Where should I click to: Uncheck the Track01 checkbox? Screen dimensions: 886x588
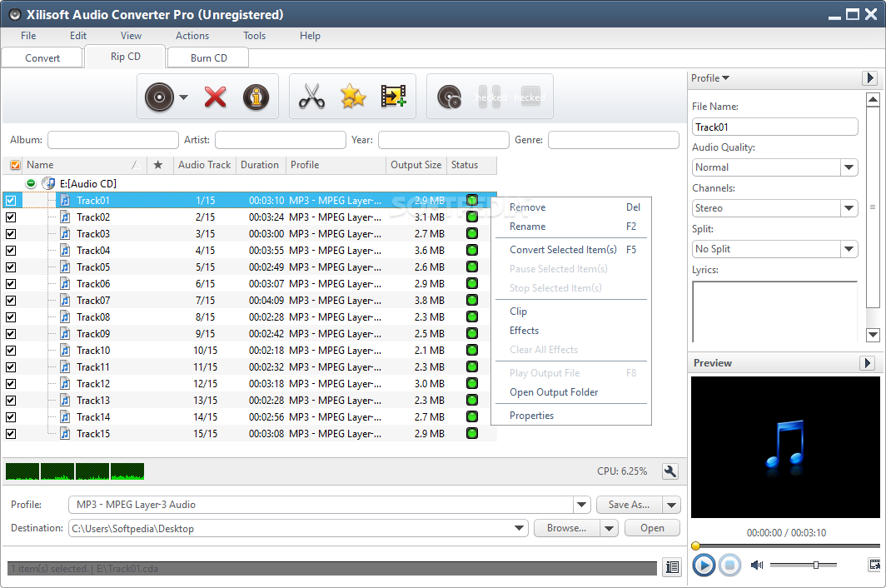pyautogui.click(x=11, y=200)
